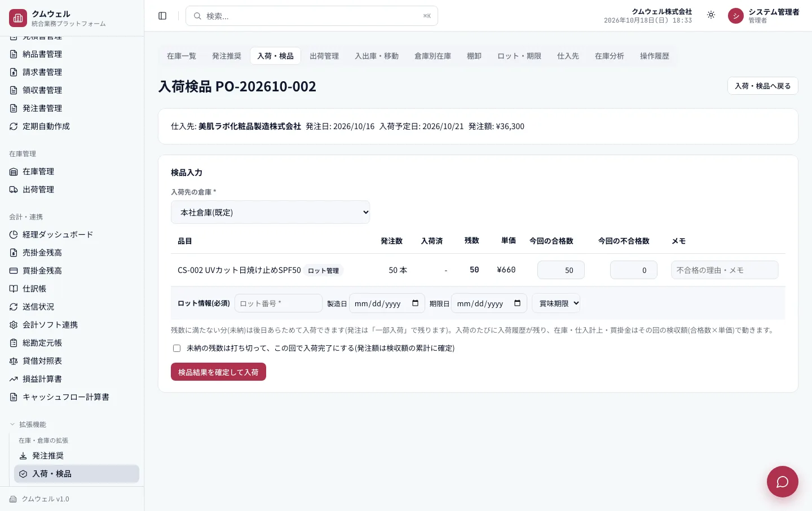
Task: Click the 発注推奨 download icon in sidebar
Action: (x=23, y=456)
